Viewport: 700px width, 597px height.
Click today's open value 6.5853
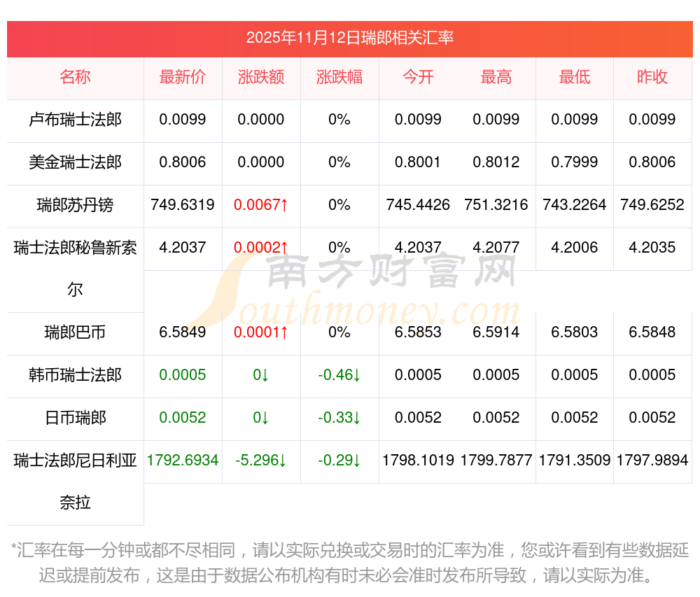tap(418, 332)
